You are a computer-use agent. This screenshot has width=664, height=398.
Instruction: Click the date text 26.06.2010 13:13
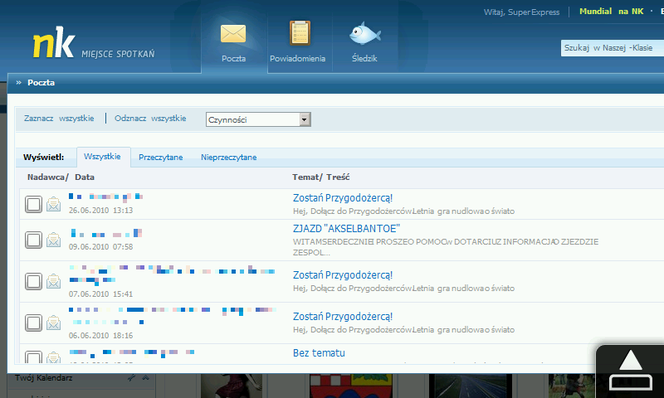click(x=101, y=210)
